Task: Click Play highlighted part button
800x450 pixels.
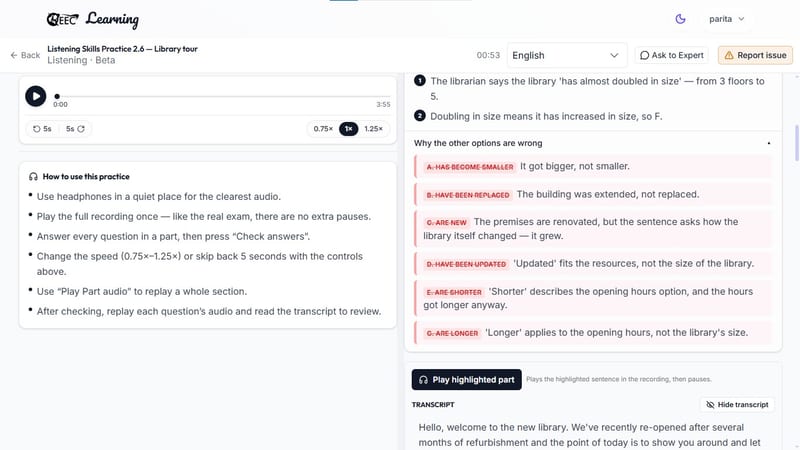Action: pos(466,380)
